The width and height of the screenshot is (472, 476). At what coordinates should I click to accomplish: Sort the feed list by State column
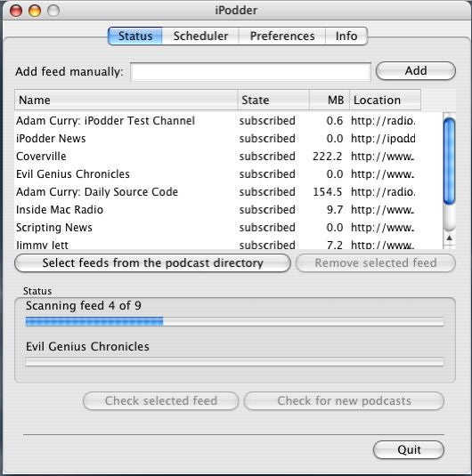[x=273, y=100]
